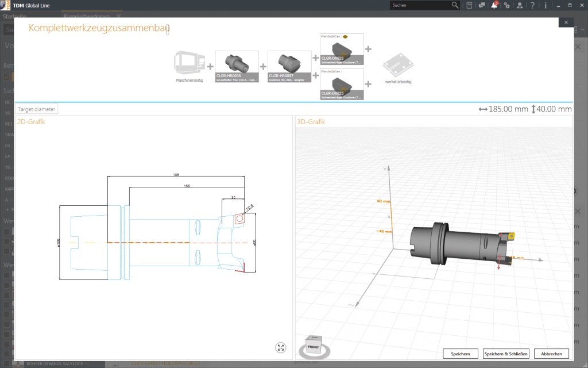Click the magnifier search icon
The height and width of the screenshot is (368, 588).
click(455, 5)
